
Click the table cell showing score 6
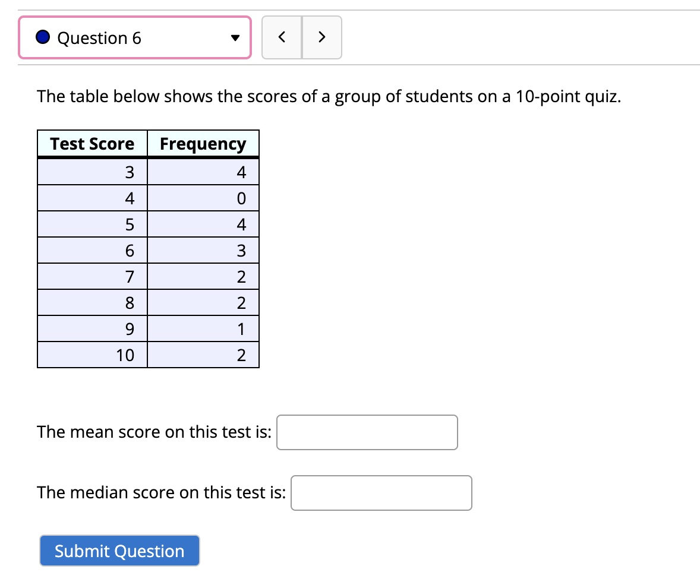(x=92, y=250)
